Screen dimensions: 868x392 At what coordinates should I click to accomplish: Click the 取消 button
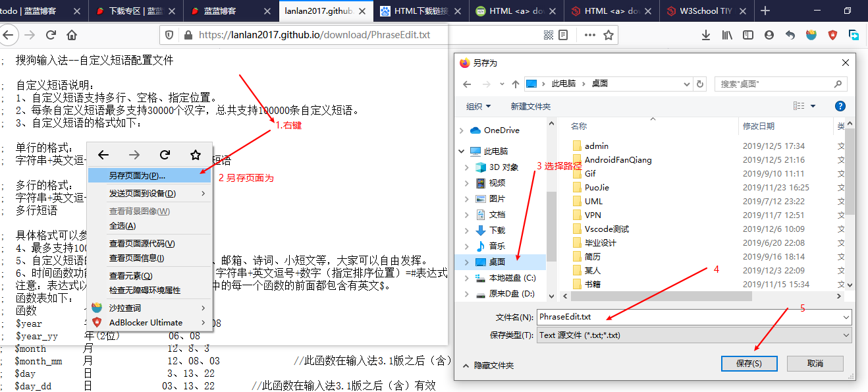pyautogui.click(x=815, y=364)
